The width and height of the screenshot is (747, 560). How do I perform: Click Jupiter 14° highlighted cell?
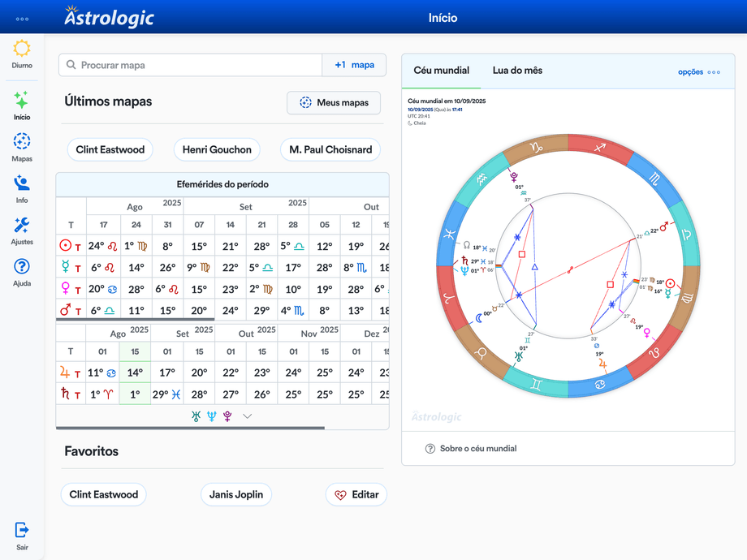135,373
